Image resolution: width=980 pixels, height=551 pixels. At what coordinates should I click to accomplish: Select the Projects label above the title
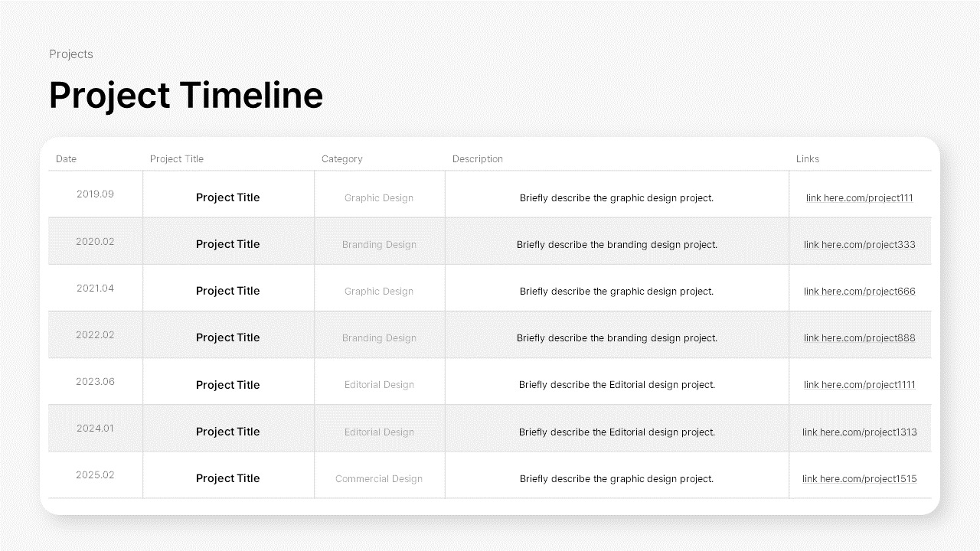71,54
